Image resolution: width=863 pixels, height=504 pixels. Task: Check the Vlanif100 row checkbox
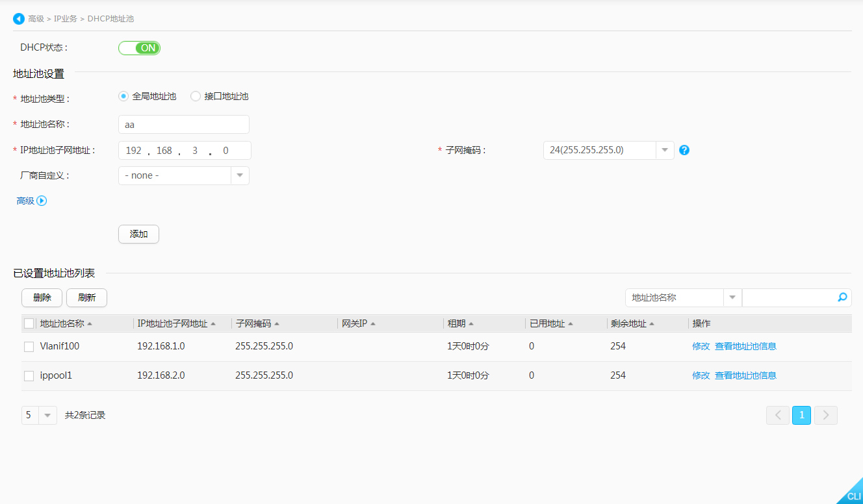click(29, 346)
